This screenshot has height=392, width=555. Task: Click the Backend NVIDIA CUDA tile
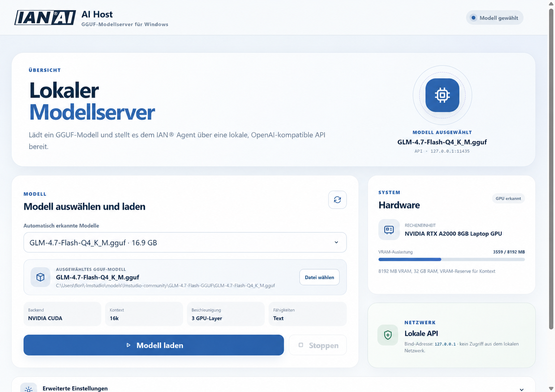62,314
